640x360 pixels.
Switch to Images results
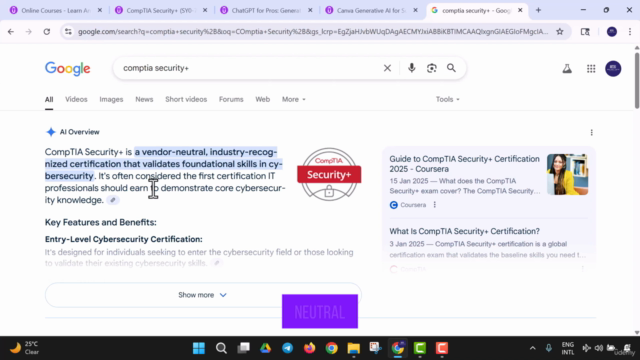point(111,99)
